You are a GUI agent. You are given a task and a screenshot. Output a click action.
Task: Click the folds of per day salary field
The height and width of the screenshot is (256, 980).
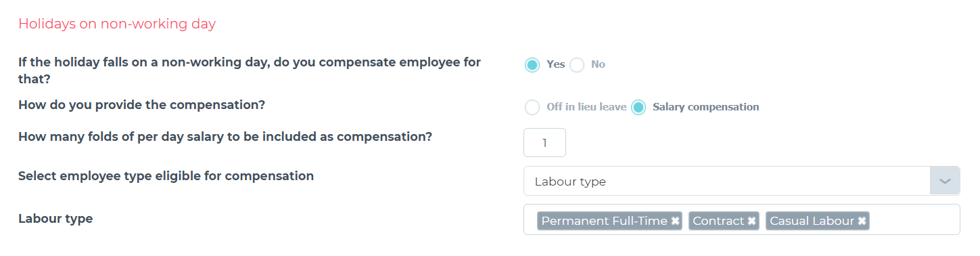pos(544,143)
